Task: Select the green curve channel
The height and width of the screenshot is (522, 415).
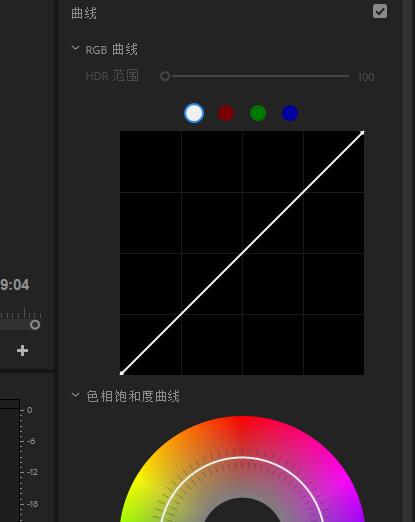Action: pyautogui.click(x=258, y=113)
